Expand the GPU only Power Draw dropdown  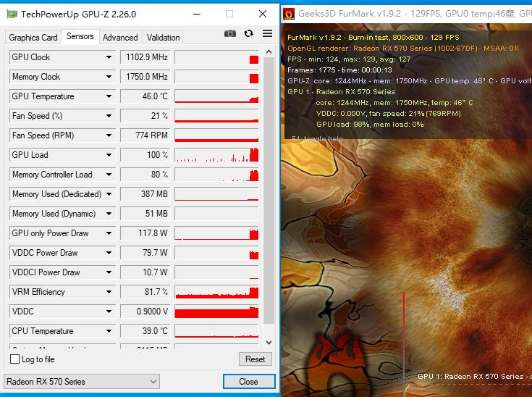[x=109, y=233]
